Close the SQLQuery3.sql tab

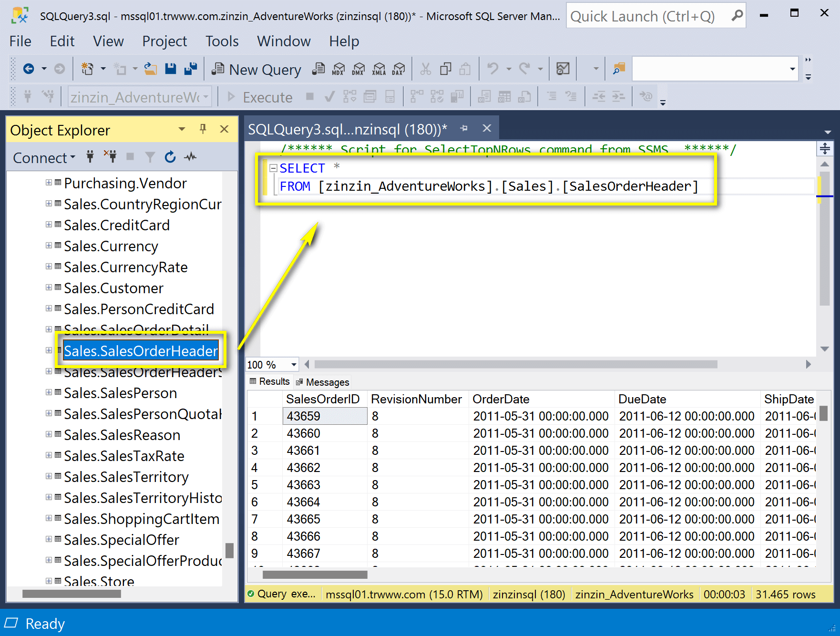click(487, 128)
